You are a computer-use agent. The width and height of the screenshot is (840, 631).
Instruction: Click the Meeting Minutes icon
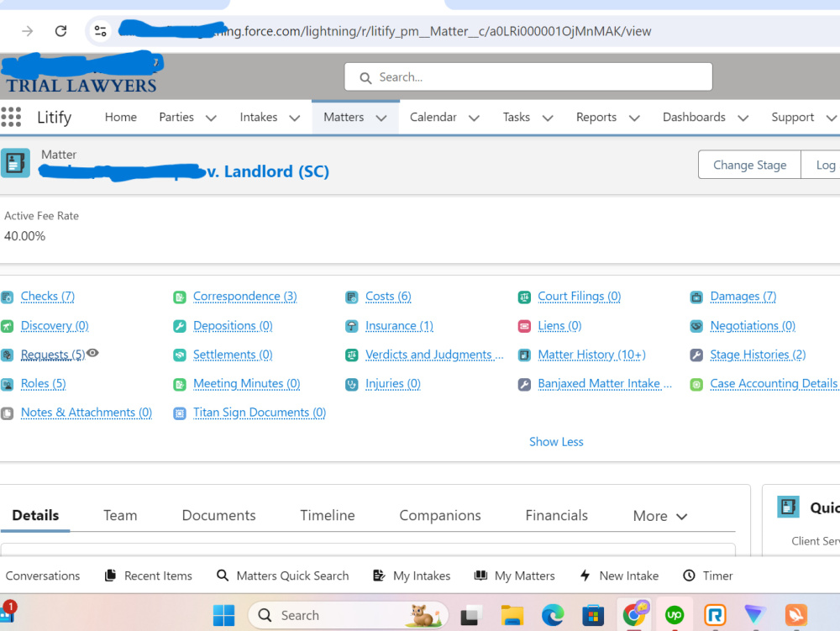(180, 384)
